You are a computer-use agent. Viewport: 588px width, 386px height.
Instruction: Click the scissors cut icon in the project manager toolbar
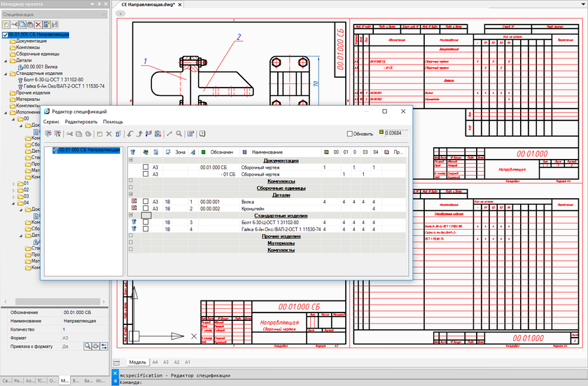(15, 24)
